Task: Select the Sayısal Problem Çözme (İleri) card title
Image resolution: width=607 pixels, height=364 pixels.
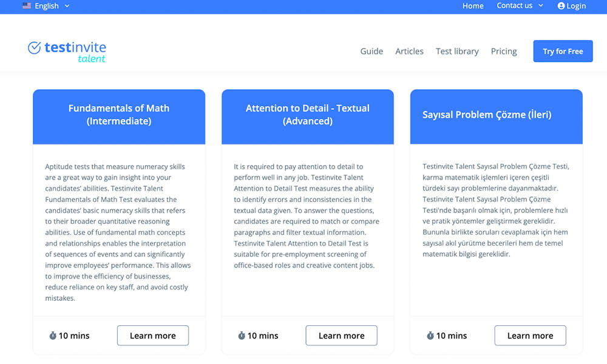Action: pyautogui.click(x=487, y=115)
